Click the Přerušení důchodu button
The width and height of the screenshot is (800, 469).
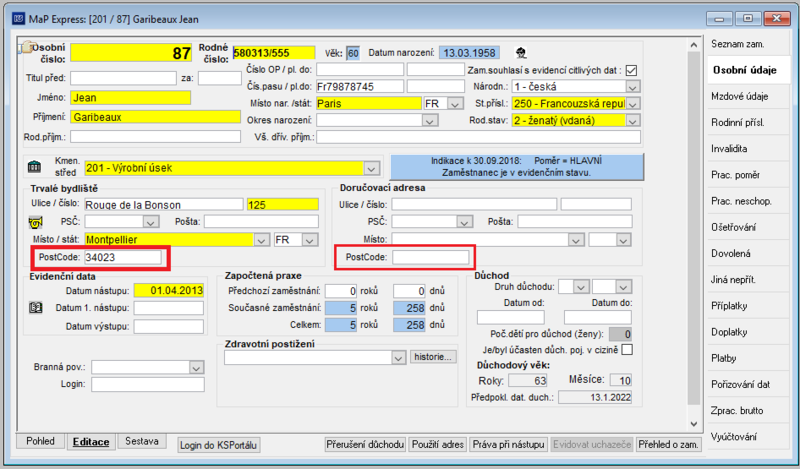tap(365, 445)
